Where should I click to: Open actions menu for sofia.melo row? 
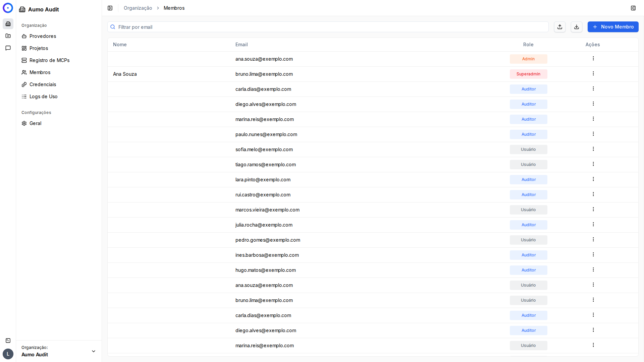593,149
